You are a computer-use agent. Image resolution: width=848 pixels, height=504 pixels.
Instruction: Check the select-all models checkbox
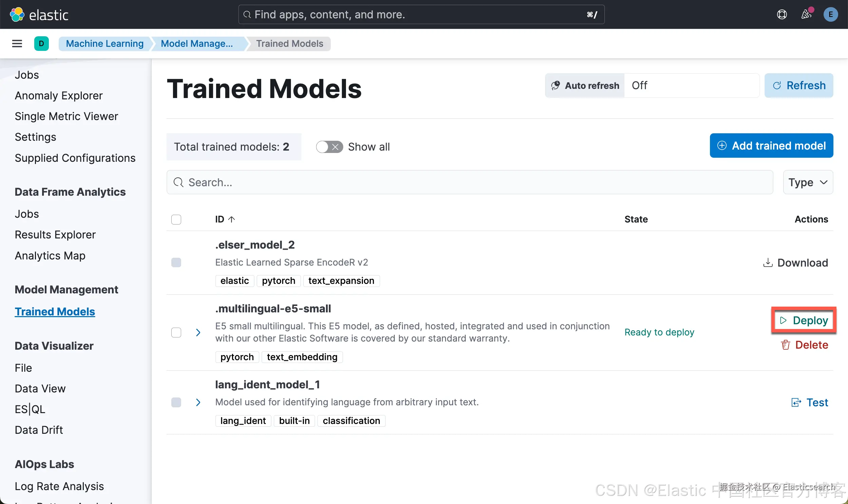point(176,219)
